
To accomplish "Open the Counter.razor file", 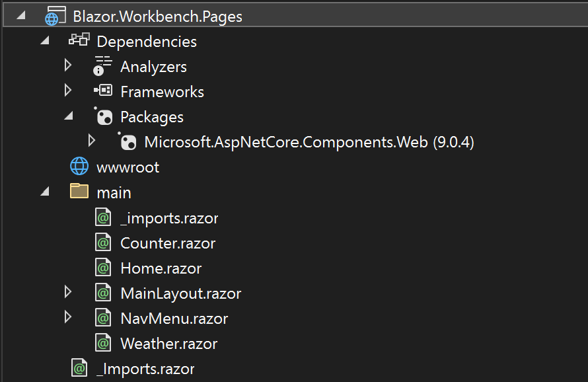I will tap(168, 243).
